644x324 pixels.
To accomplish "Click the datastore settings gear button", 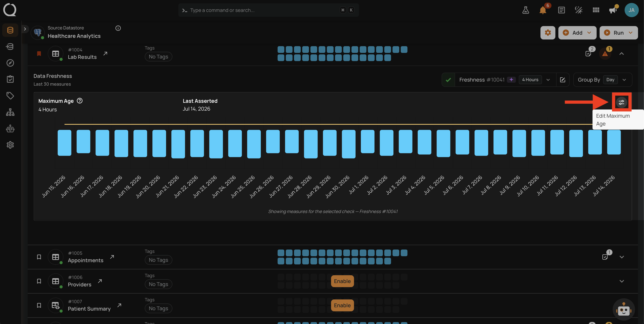I will pos(548,33).
